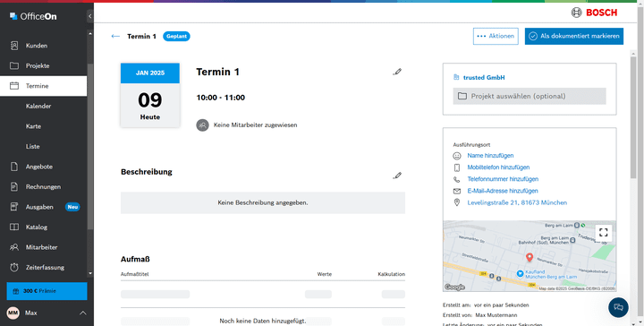644x326 pixels.
Task: Click Telefonnummer hinzufügen link
Action: click(x=503, y=179)
